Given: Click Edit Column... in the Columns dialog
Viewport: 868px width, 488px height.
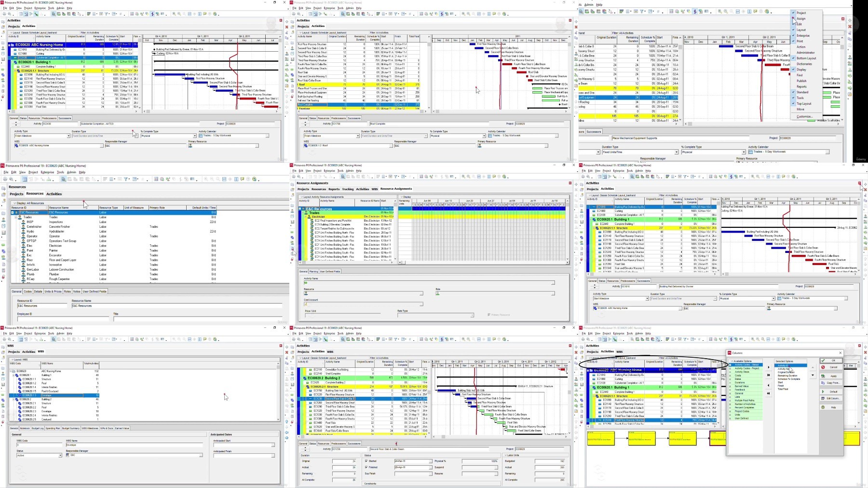Looking at the screenshot, I should pos(831,398).
